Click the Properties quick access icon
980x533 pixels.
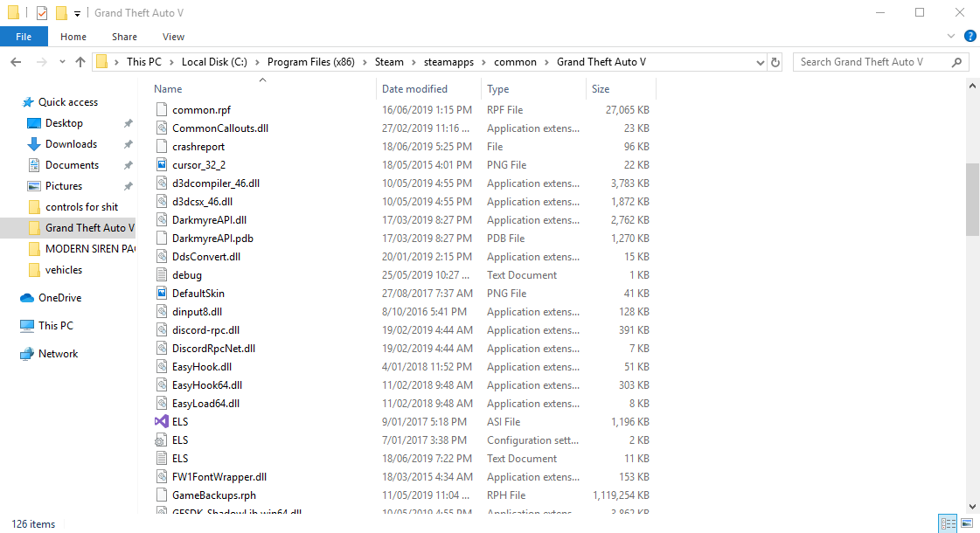point(41,12)
